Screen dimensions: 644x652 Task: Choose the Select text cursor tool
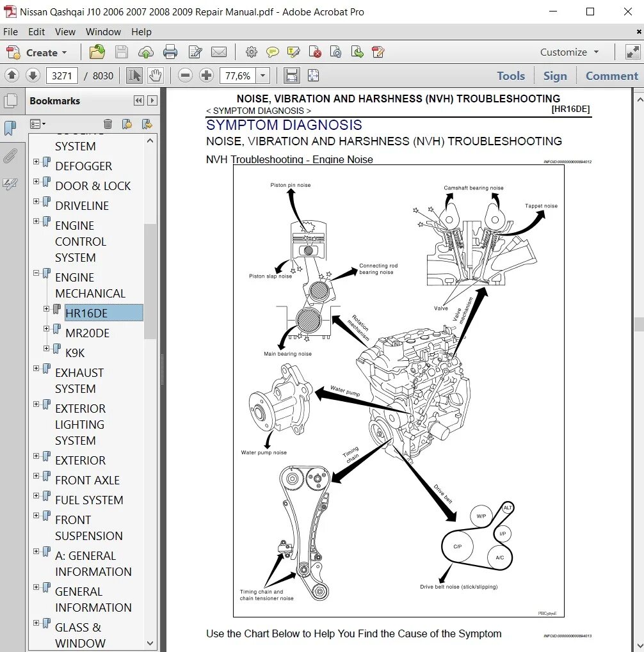click(134, 76)
